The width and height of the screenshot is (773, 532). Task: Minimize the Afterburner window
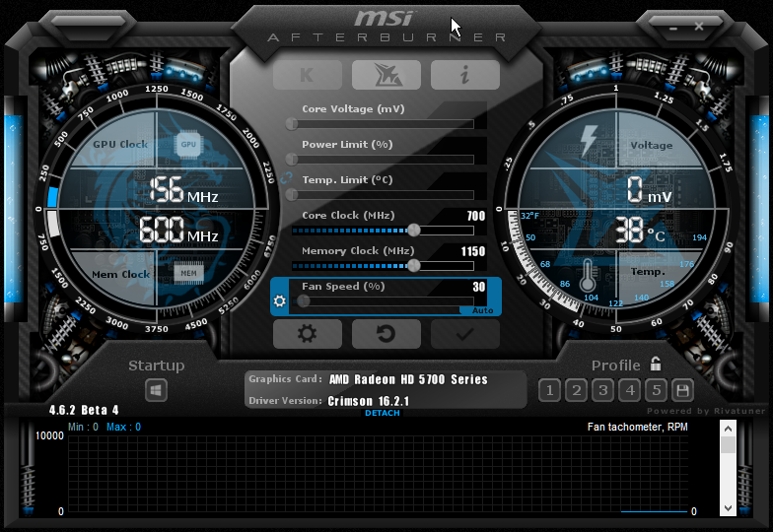pyautogui.click(x=673, y=28)
